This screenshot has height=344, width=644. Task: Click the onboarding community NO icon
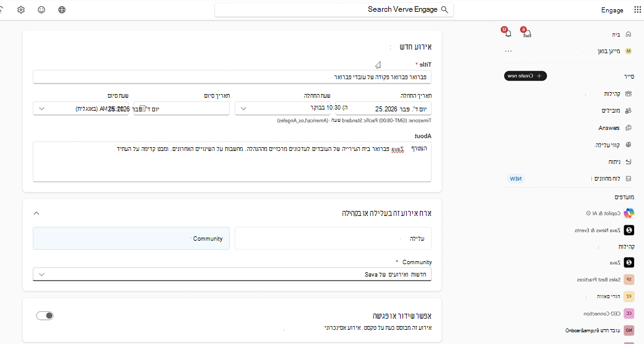pos(629,330)
